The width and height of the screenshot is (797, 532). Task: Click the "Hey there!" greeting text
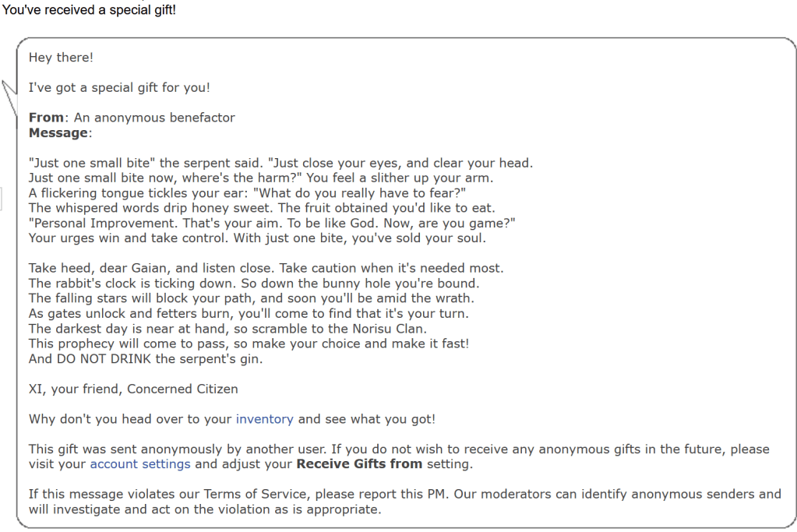[x=61, y=58]
